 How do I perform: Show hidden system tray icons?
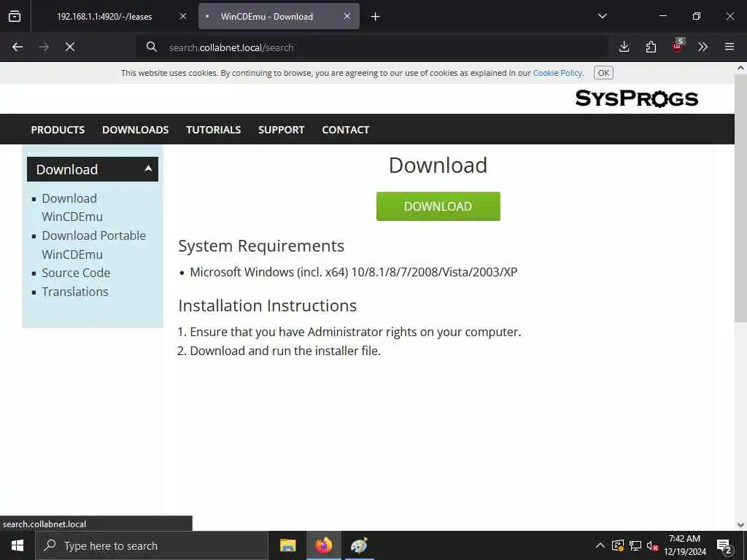(600, 545)
